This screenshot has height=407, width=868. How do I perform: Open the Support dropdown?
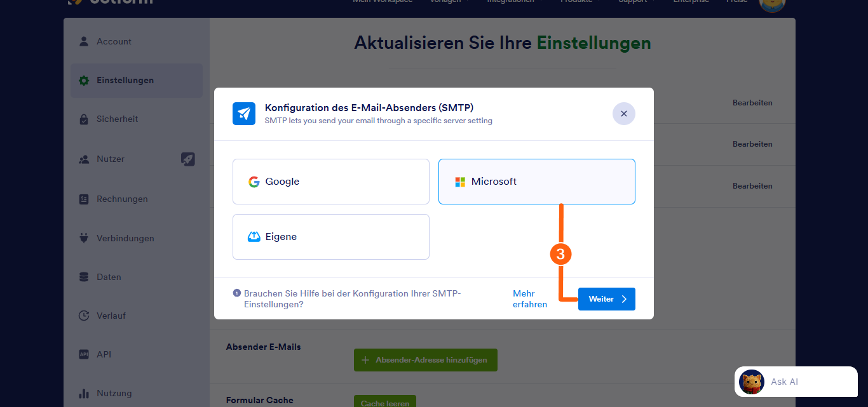[632, 1]
